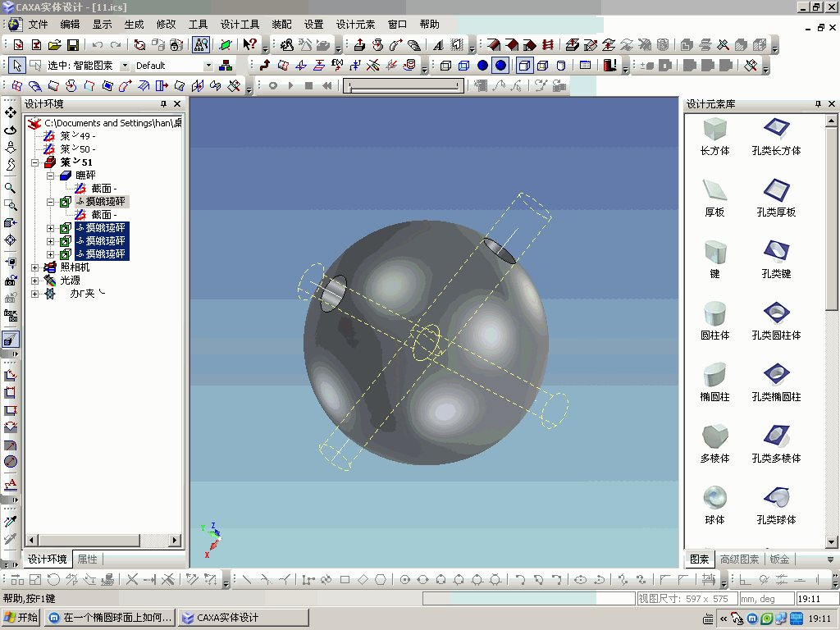The width and height of the screenshot is (840, 630).
Task: Expand the bottom tree node below 光源
Action: click(x=34, y=294)
